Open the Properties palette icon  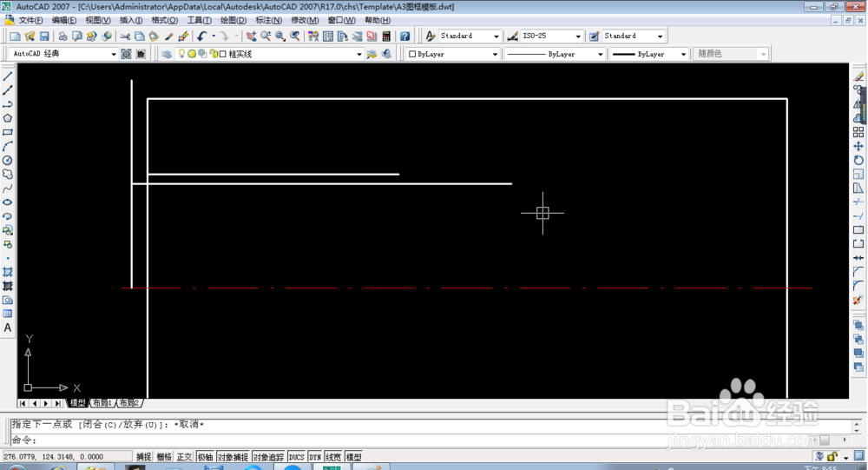[313, 36]
